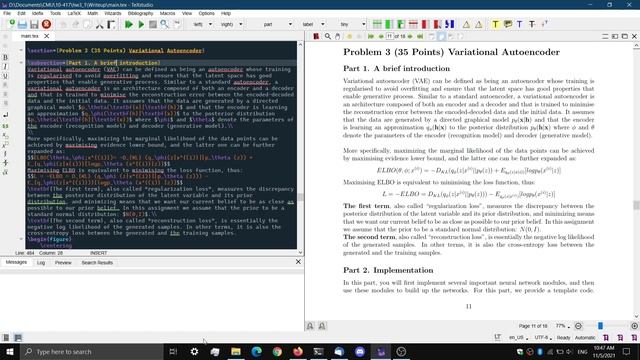Open a file with the folder icon

coord(22,24)
